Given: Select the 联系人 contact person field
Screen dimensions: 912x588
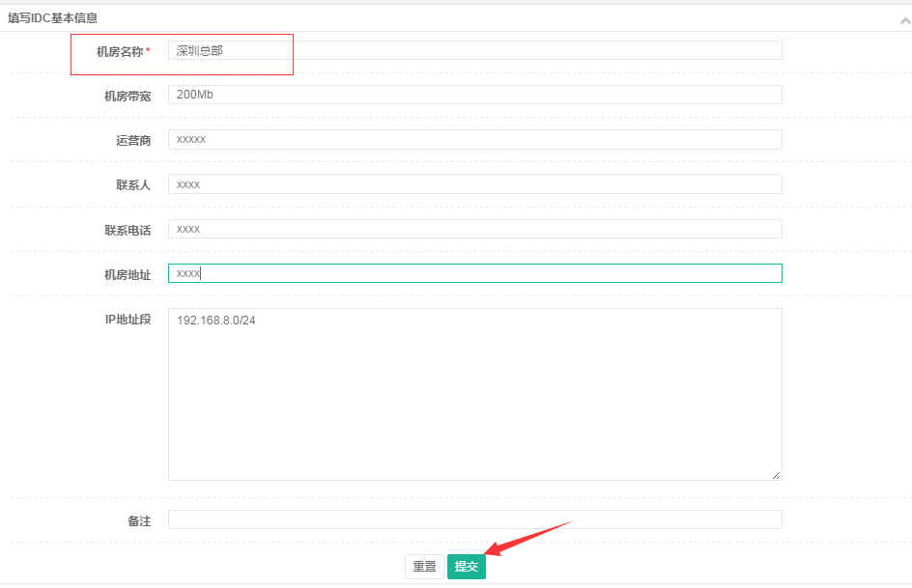Looking at the screenshot, I should (x=473, y=183).
